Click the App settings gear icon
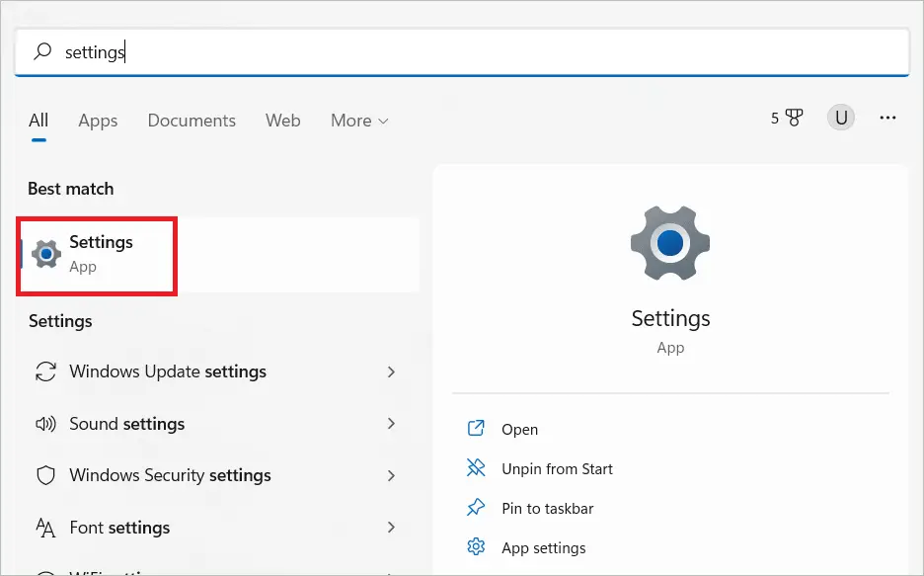Image resolution: width=924 pixels, height=576 pixels. 476,546
